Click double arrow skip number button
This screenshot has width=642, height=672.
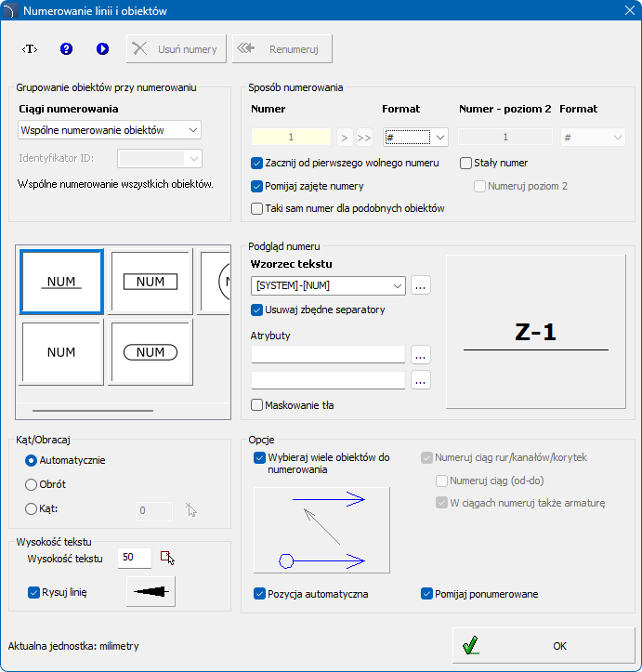pyautogui.click(x=364, y=138)
